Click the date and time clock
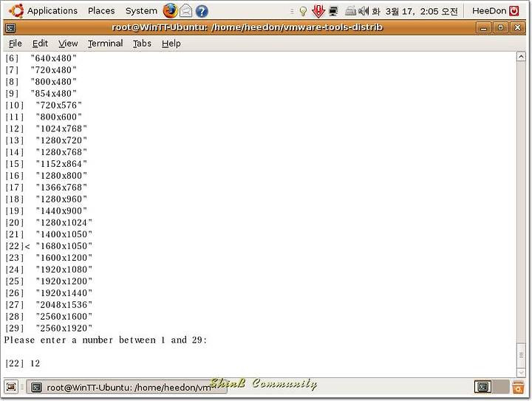The height and width of the screenshot is (401, 532). [x=415, y=12]
